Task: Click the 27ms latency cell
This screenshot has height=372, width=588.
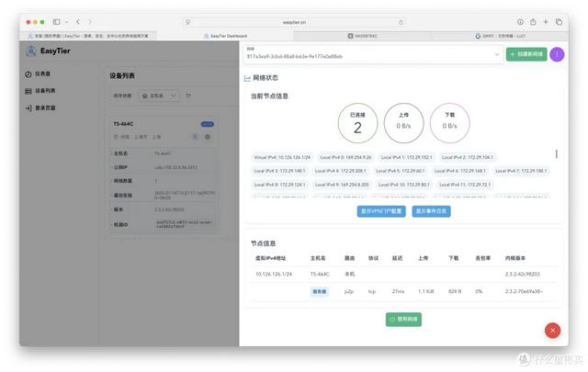Action: [x=398, y=292]
